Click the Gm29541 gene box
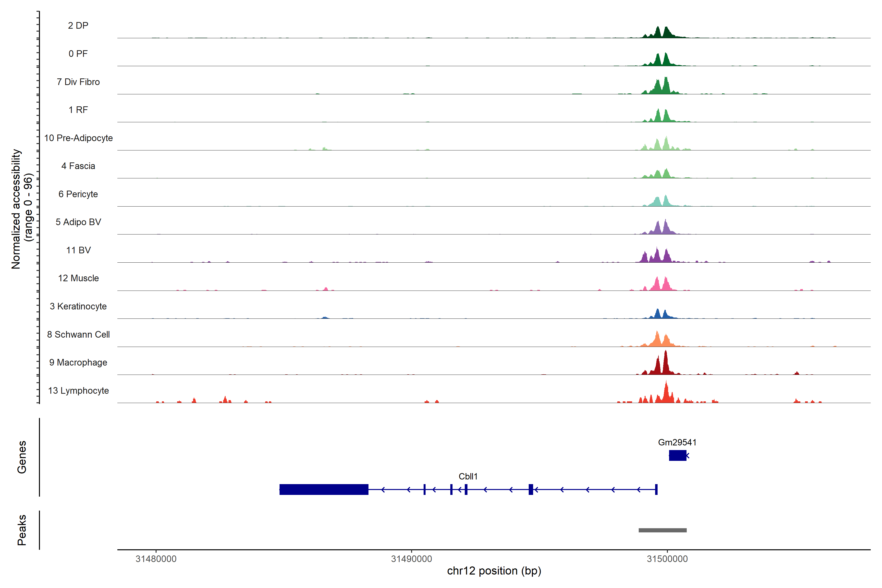 click(x=677, y=455)
